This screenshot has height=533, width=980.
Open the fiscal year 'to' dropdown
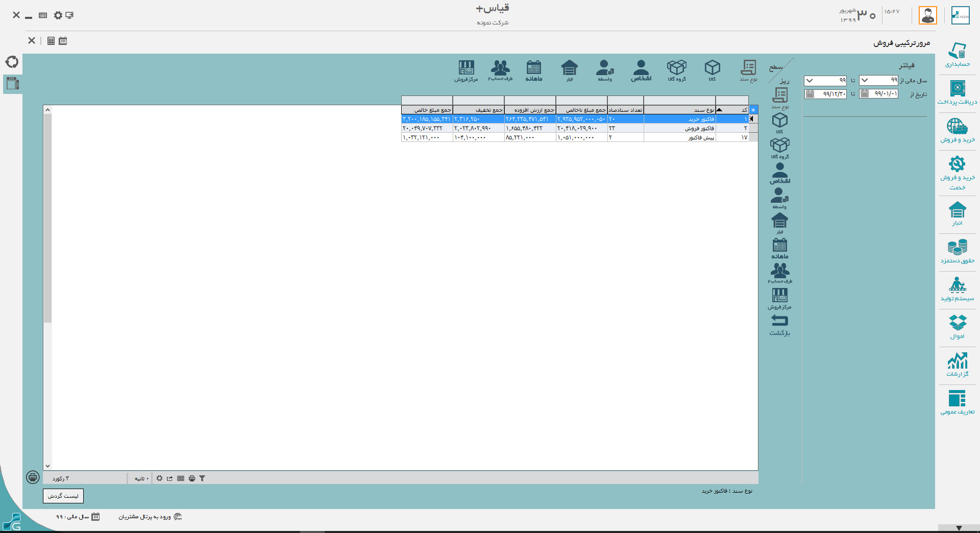point(810,81)
